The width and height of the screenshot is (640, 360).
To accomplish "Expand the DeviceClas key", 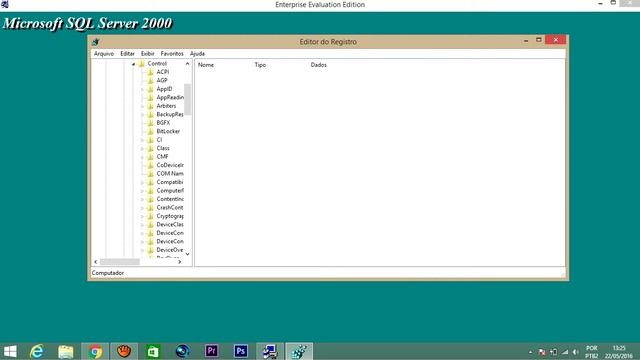I will pos(142,225).
